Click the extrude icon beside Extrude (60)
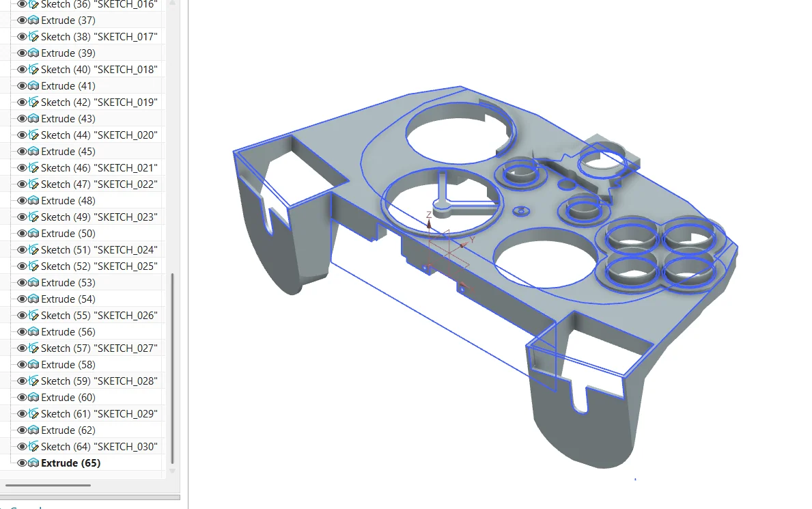812x509 pixels. pos(33,398)
